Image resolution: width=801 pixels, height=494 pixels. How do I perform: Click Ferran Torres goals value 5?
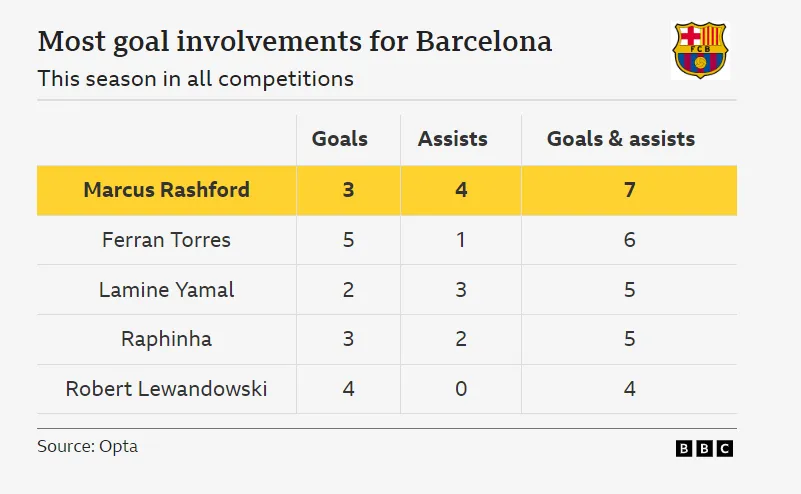coord(348,240)
